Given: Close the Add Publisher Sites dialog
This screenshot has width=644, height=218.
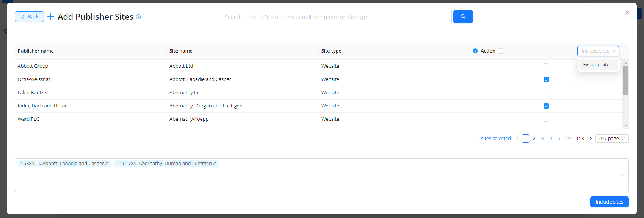Looking at the screenshot, I should point(627,12).
